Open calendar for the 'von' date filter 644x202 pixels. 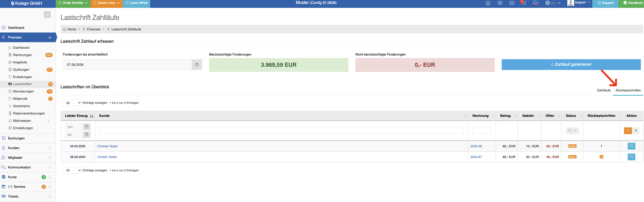(x=87, y=127)
